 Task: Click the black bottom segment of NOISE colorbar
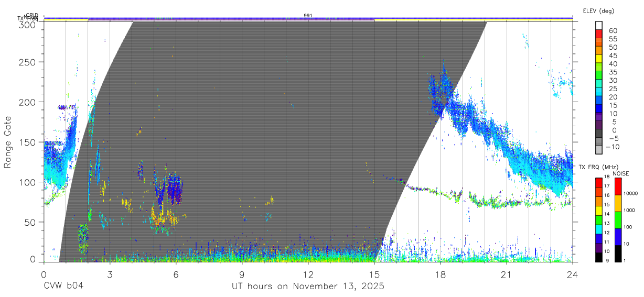click(x=618, y=253)
